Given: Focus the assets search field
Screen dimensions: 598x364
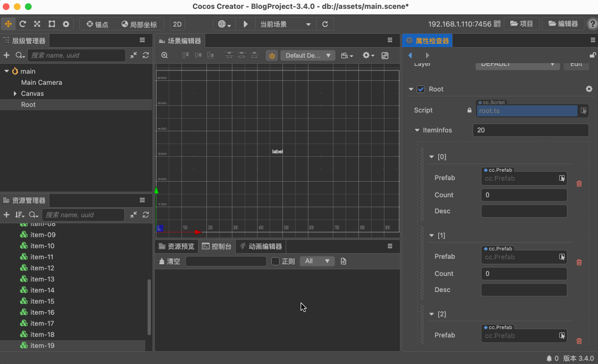Looking at the screenshot, I should click(83, 215).
